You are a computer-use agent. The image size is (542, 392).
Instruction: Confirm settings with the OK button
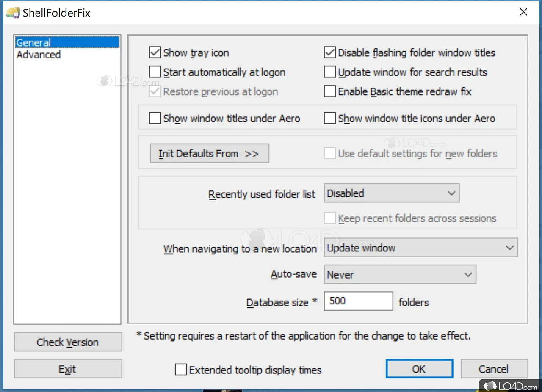coord(419,368)
